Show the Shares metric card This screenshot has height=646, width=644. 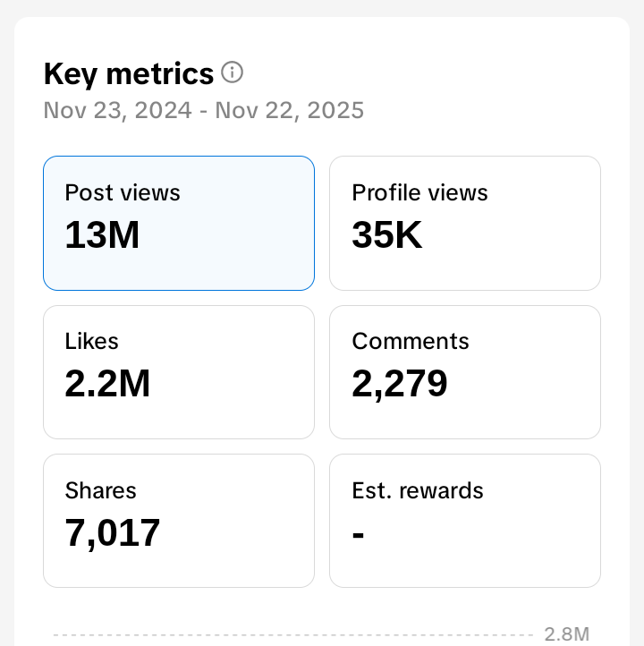tap(179, 521)
